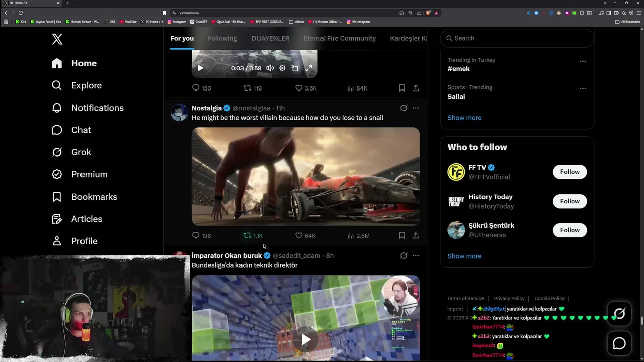
Task: Open the X logo home icon
Action: tap(57, 39)
